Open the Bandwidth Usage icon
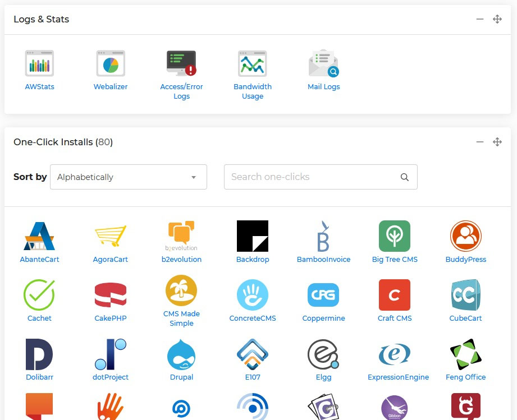Image resolution: width=517 pixels, height=420 pixels. [253, 63]
